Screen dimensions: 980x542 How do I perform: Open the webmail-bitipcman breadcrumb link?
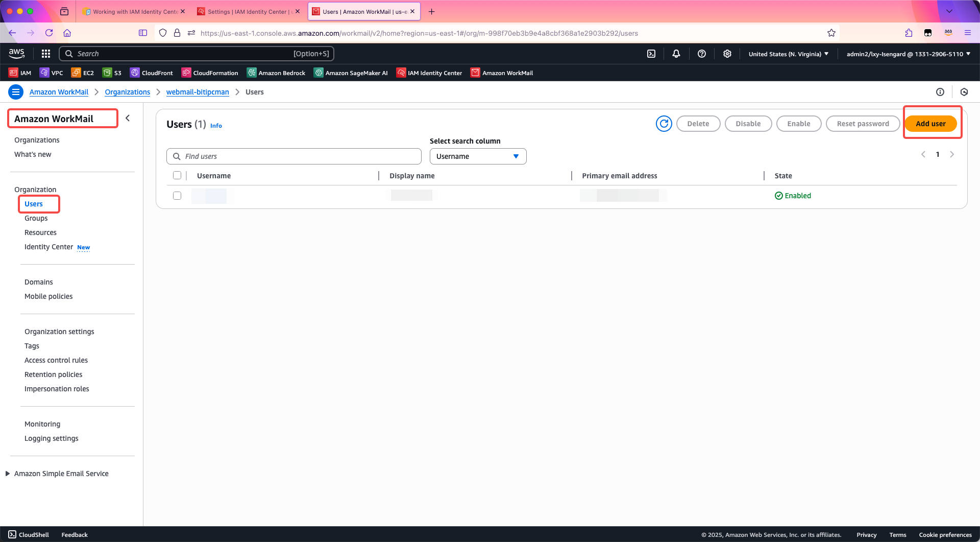coord(198,92)
